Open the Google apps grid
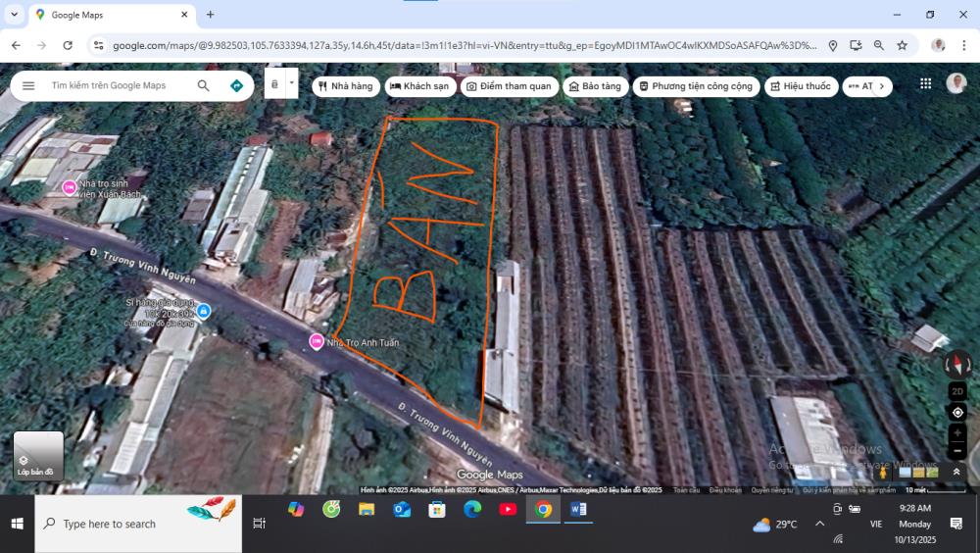This screenshot has height=553, width=980. click(x=926, y=83)
